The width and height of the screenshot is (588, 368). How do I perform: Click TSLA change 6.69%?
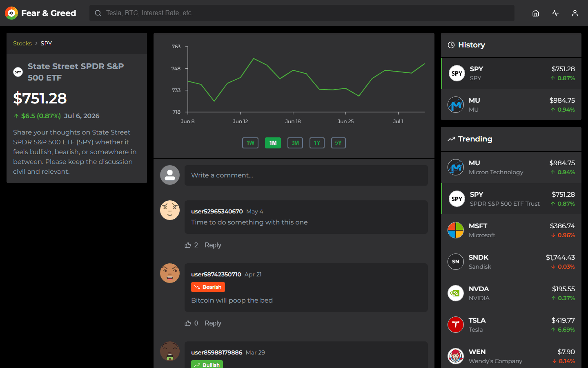(563, 330)
